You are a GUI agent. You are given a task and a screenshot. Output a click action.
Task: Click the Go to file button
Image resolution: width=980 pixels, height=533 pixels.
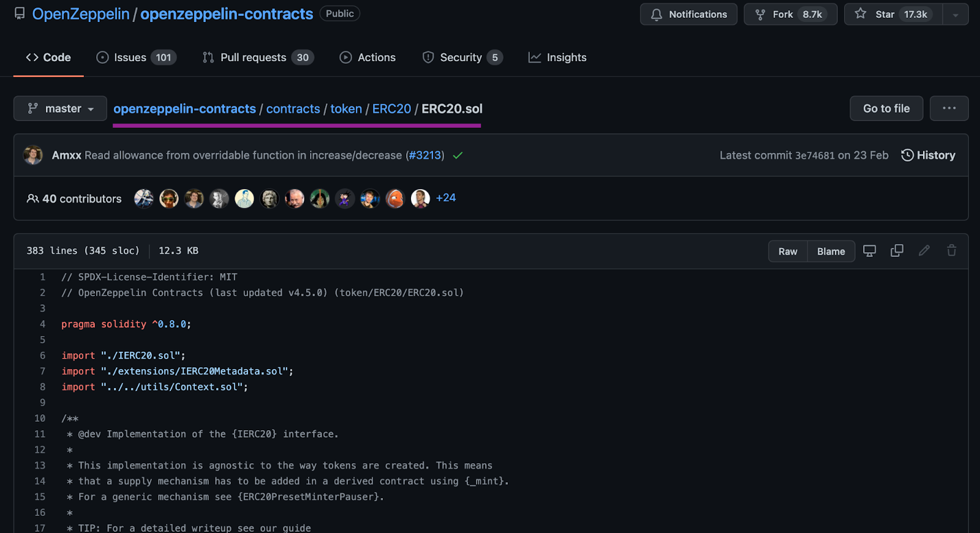point(886,108)
